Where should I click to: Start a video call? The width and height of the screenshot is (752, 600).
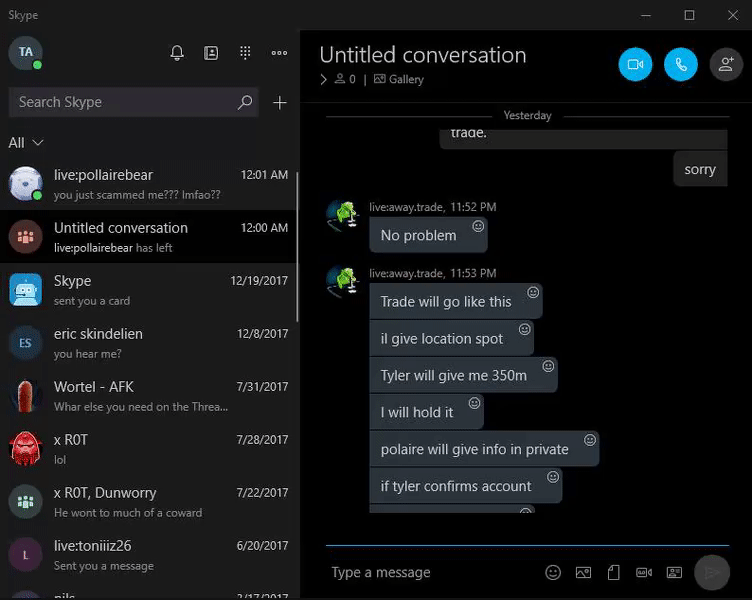[x=635, y=64]
